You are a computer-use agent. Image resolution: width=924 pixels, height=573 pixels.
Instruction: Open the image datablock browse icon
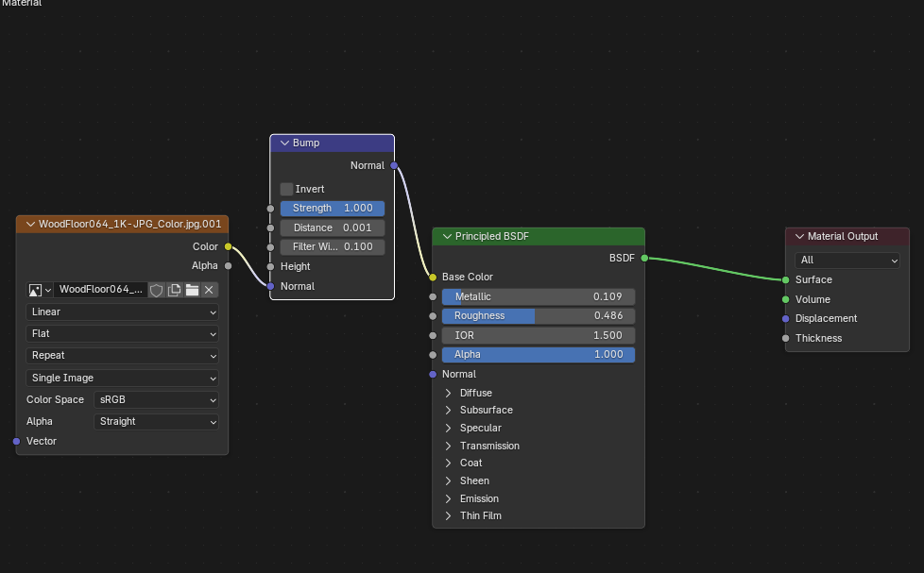point(40,290)
